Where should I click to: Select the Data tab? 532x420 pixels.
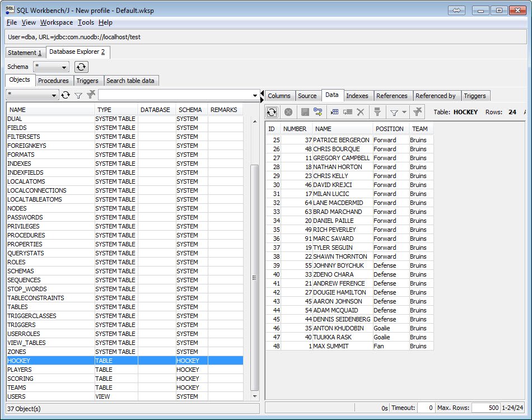[332, 95]
